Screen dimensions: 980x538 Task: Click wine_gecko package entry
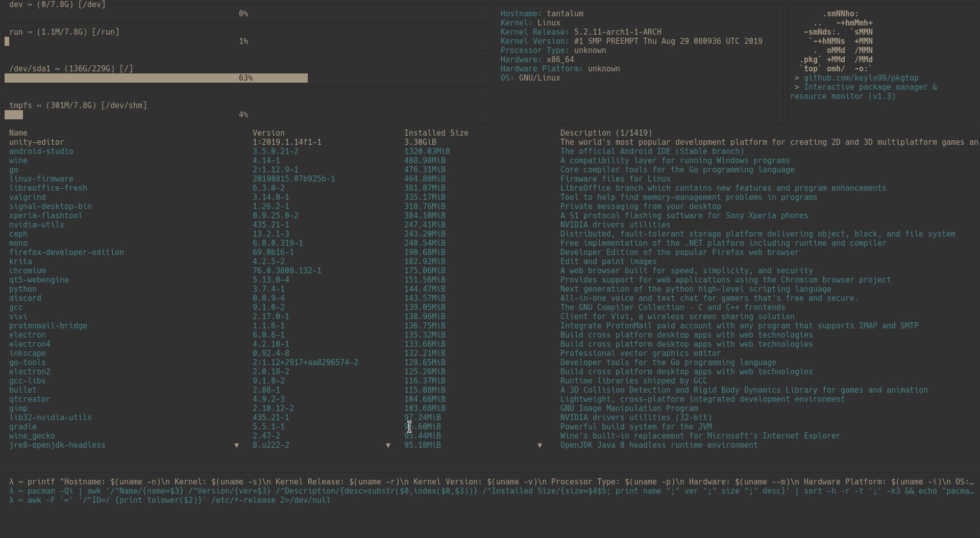coord(32,436)
